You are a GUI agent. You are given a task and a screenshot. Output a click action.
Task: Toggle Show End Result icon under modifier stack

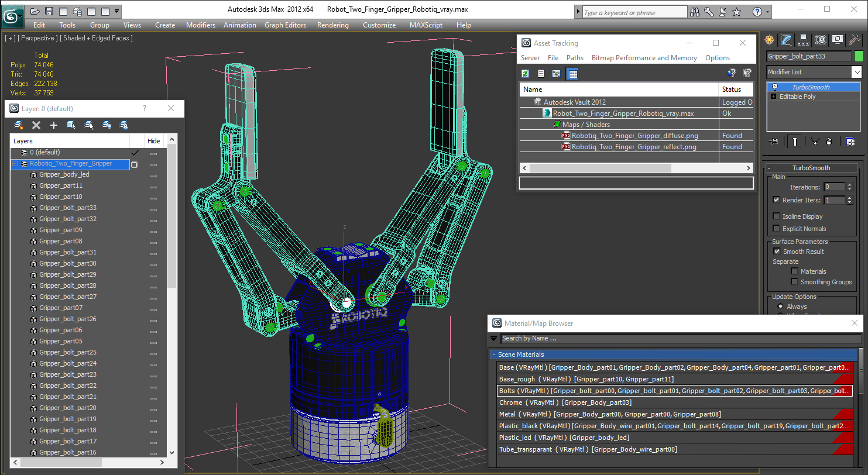[x=795, y=141]
